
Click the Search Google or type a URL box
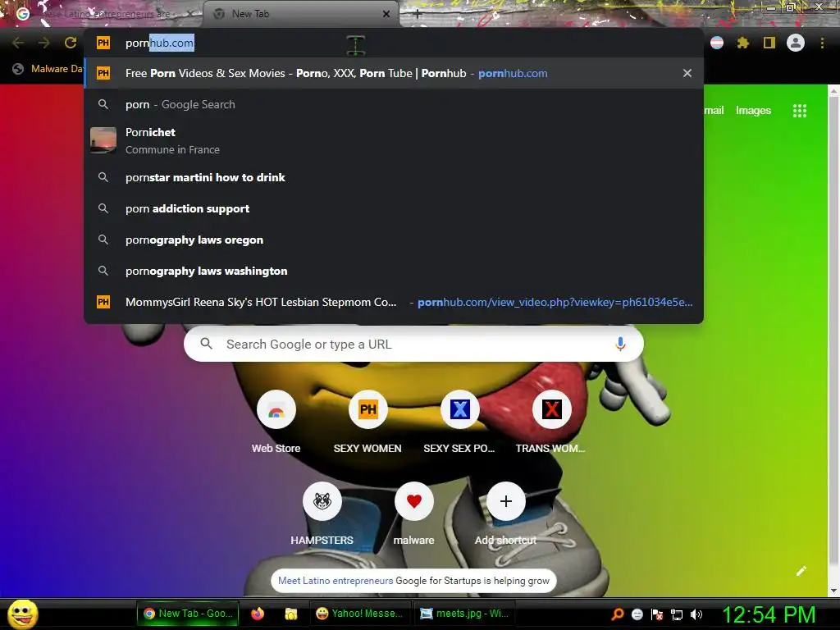pos(413,344)
